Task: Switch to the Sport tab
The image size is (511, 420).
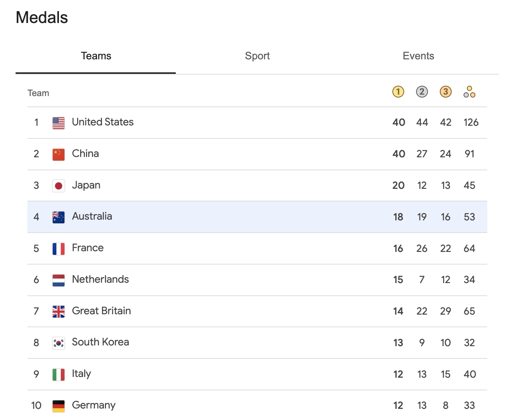Action: point(257,56)
